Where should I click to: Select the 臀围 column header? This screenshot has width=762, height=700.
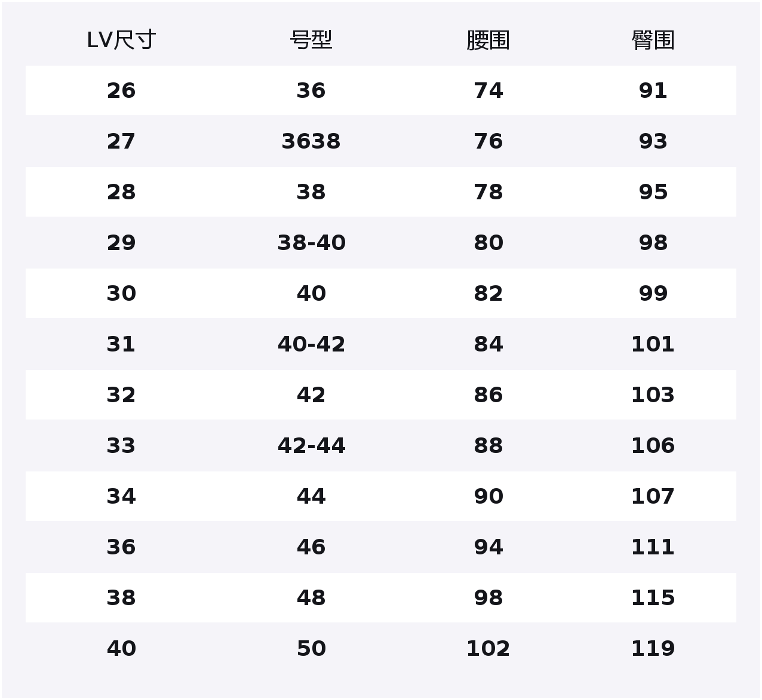click(653, 40)
